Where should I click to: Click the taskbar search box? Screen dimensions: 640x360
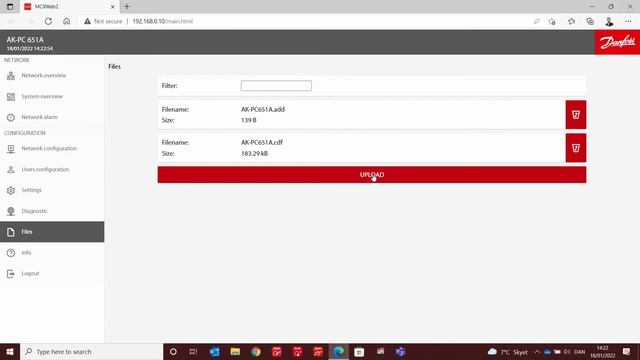coord(91,351)
